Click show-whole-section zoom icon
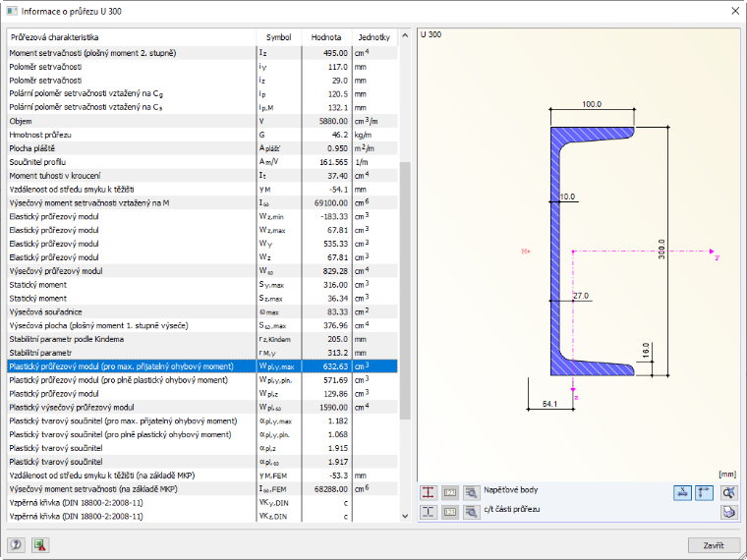This screenshot has height=560, width=747. click(729, 492)
